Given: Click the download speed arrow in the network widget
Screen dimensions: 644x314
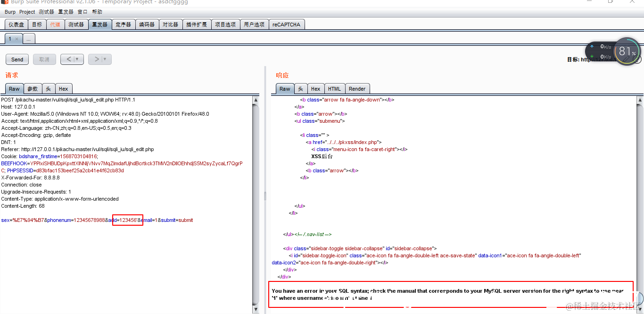Looking at the screenshot, I should pyautogui.click(x=592, y=57).
